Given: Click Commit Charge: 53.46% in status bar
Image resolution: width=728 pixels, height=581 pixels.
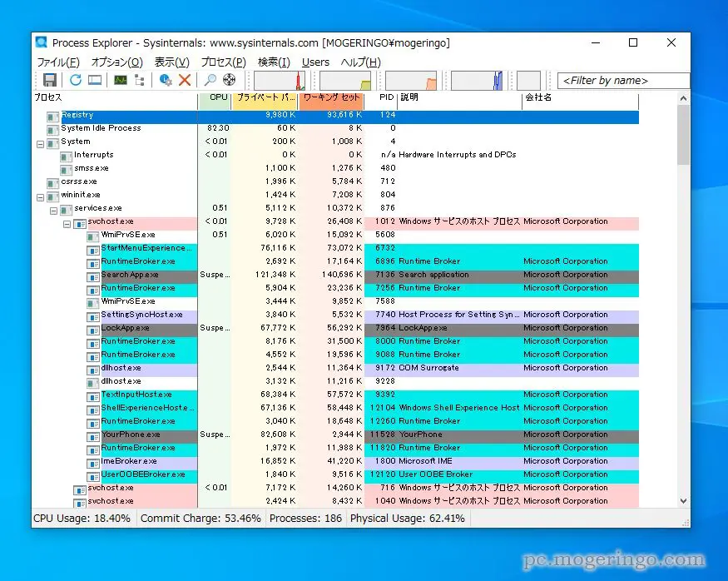Looking at the screenshot, I should point(201,519).
